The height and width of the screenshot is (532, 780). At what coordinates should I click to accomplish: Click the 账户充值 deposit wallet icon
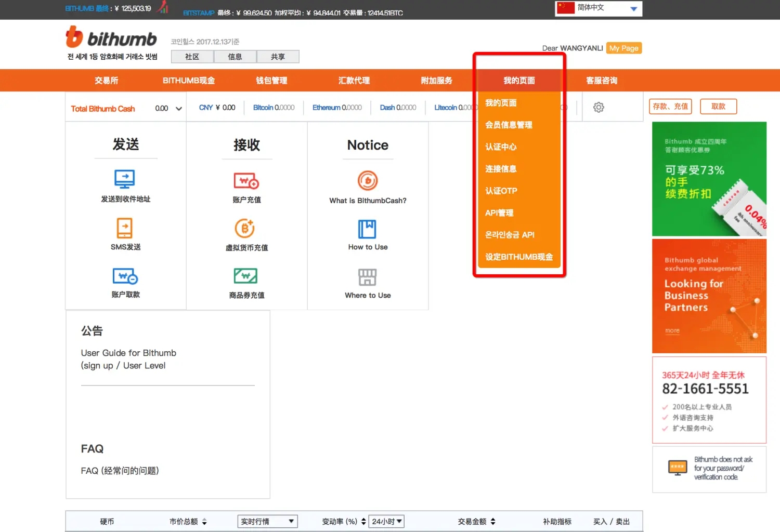[246, 180]
